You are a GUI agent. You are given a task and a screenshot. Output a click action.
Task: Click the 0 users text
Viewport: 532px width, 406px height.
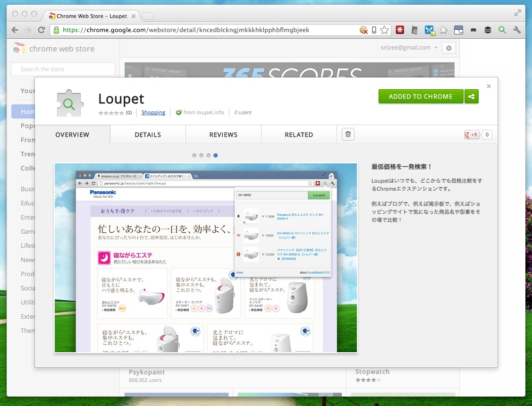[x=243, y=112]
